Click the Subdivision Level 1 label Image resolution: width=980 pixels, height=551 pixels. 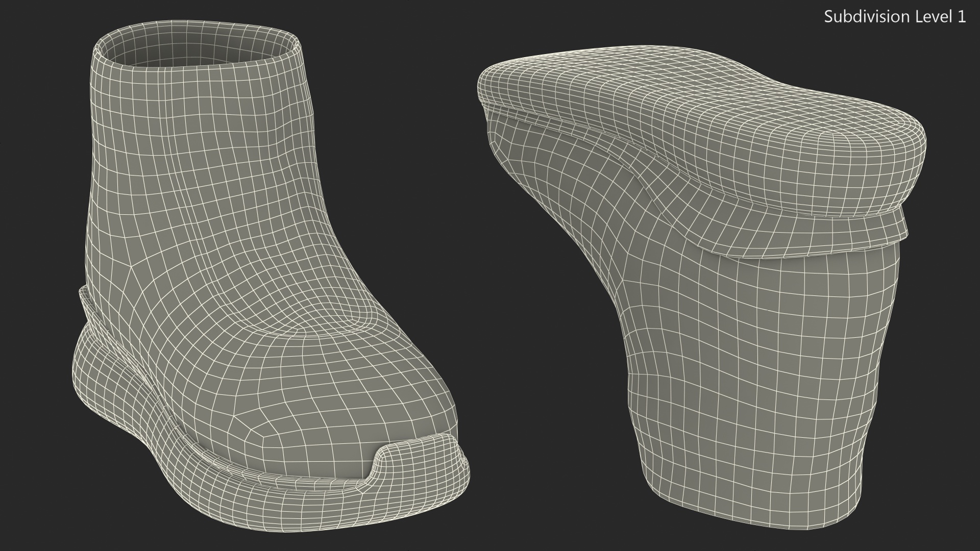pyautogui.click(x=895, y=17)
